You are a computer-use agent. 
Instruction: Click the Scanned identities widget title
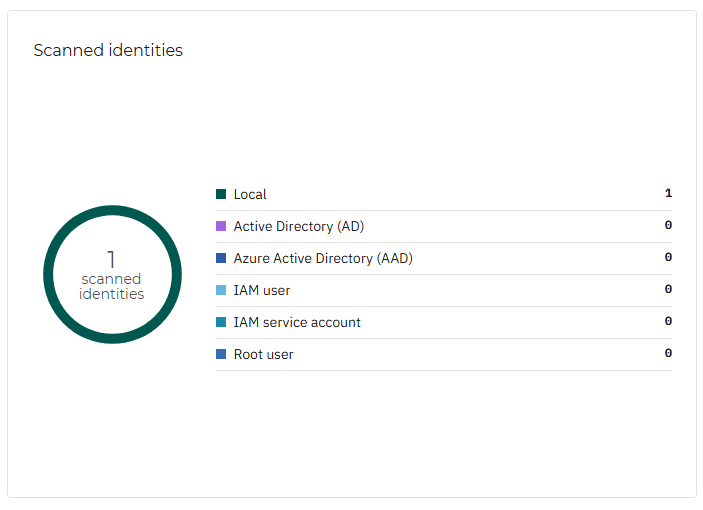tap(108, 50)
